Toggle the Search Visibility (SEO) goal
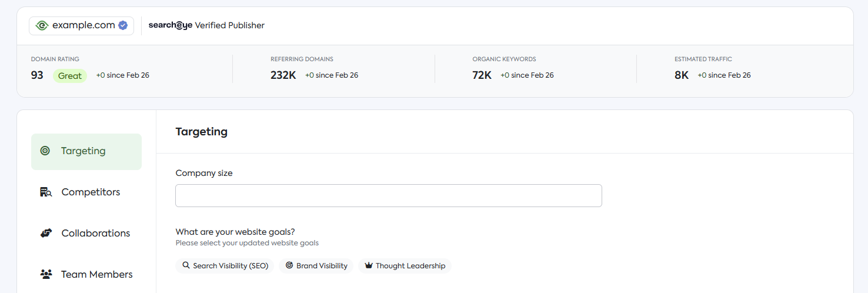 coord(225,266)
